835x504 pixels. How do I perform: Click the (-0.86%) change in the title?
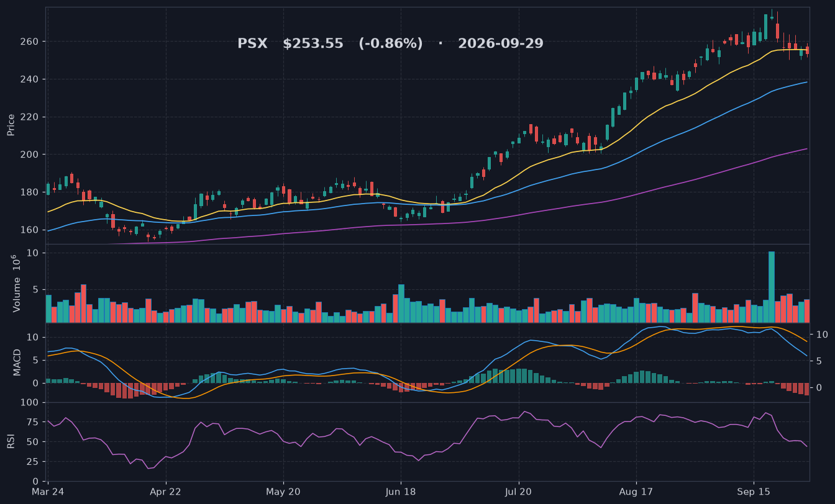pos(391,43)
